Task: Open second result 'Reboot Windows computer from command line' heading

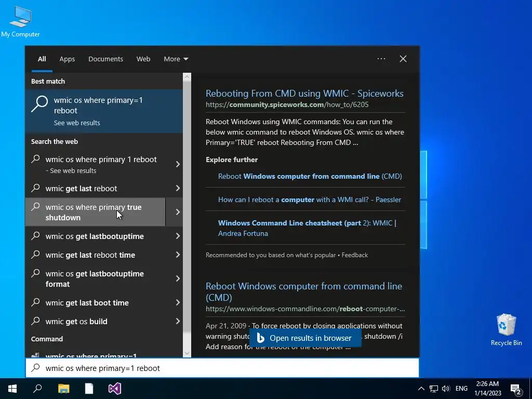Action: coord(303,291)
